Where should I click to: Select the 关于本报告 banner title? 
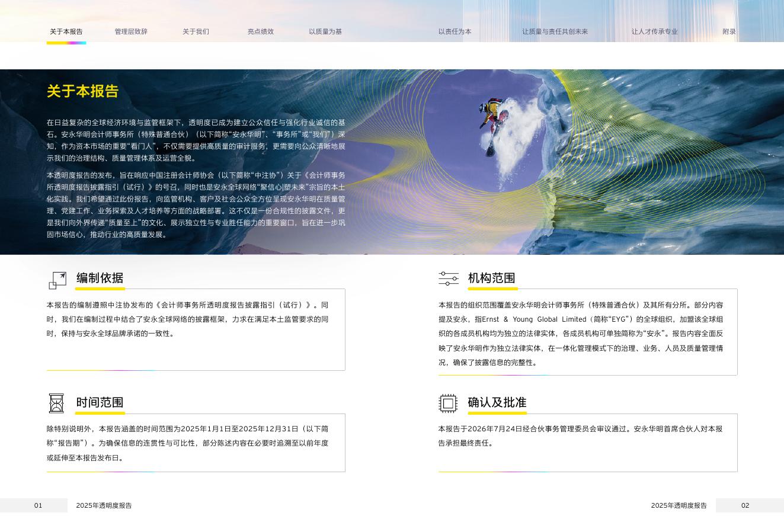coord(83,91)
